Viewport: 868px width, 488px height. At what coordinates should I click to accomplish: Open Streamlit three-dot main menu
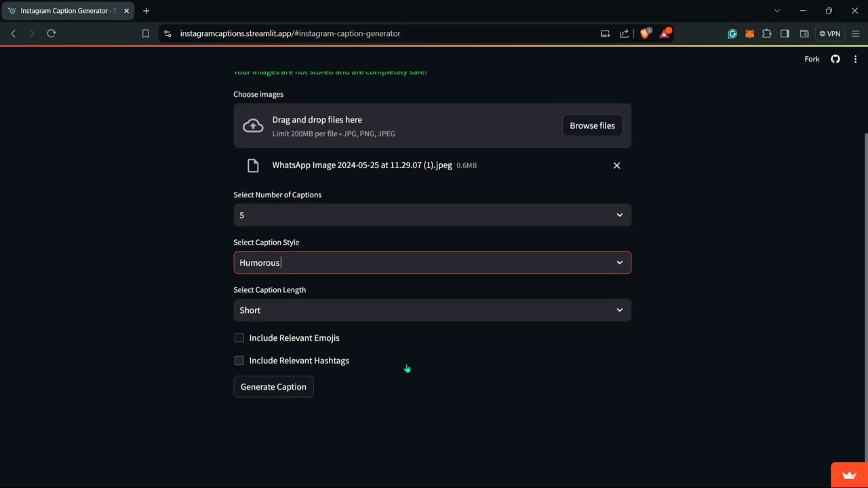[x=855, y=59]
